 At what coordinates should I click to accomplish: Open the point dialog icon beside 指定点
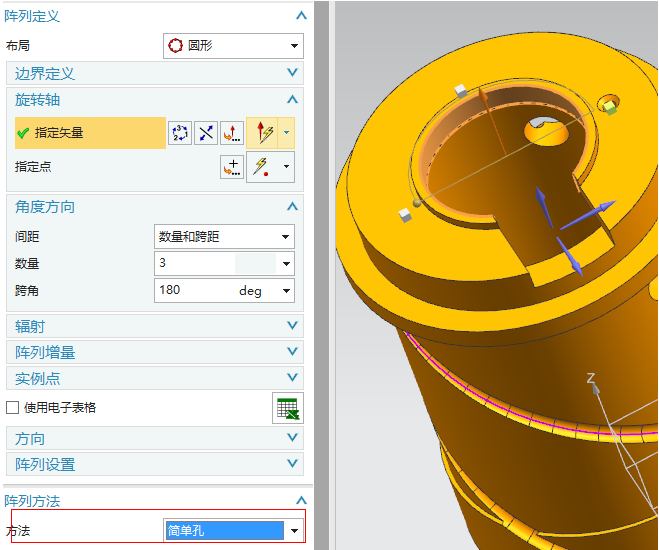tap(232, 167)
